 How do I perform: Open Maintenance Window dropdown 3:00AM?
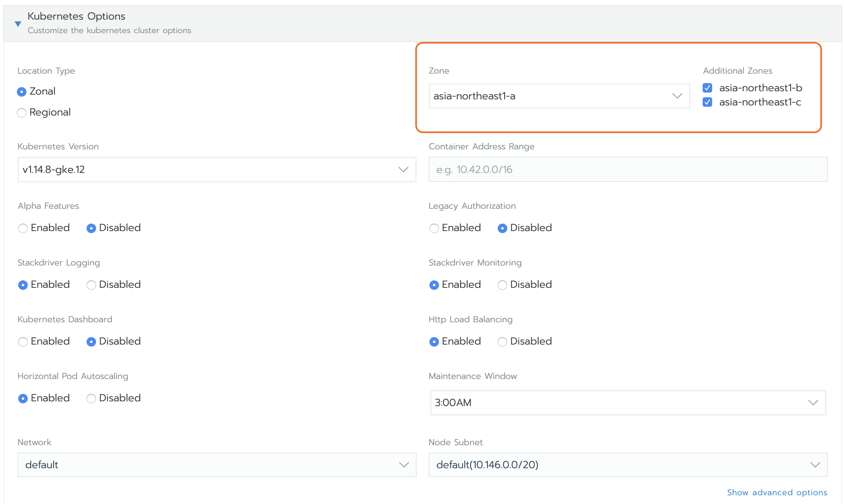point(628,403)
